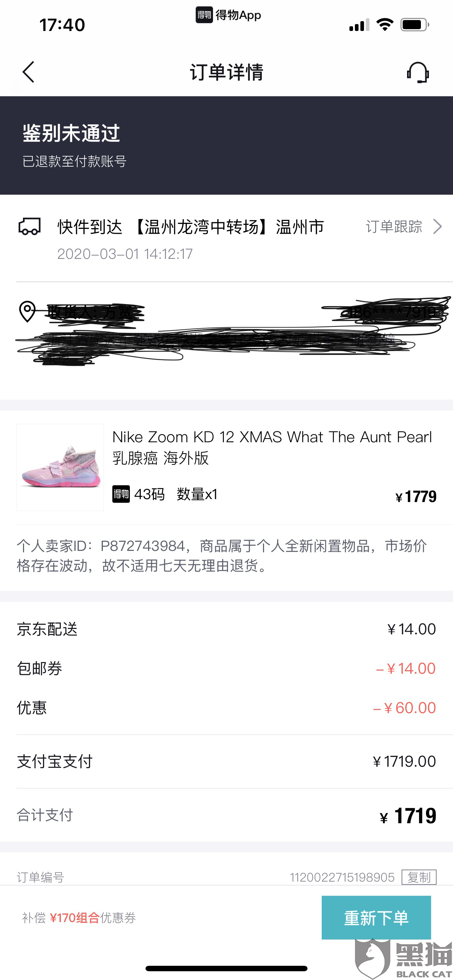453x980 pixels.
Task: Tap the 得物 badge beside 43码
Action: coord(121,494)
